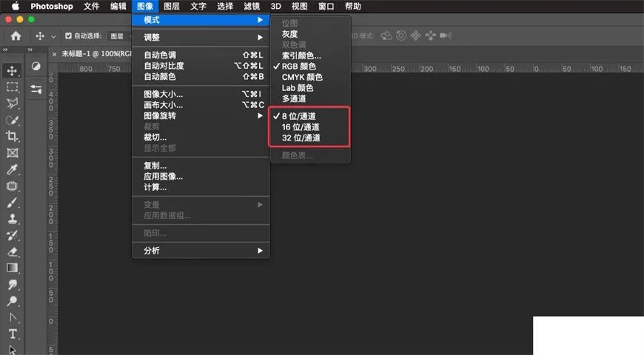Open the Adjustments panel icon
Screen dimensions: 644x355
[36, 66]
